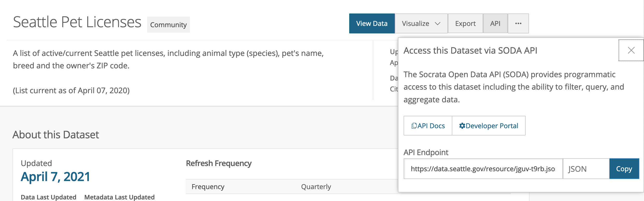Click the Community badge
This screenshot has width=644, height=201.
coord(168,25)
